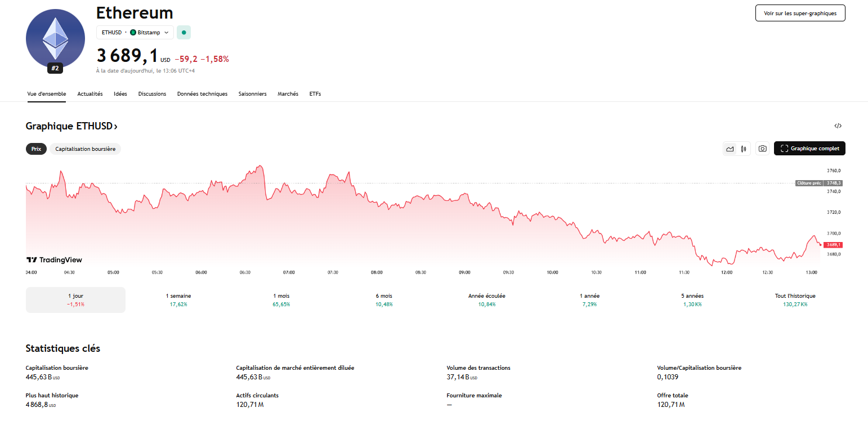Click the Capitalisation de marché entièrement diluée label

[295, 368]
